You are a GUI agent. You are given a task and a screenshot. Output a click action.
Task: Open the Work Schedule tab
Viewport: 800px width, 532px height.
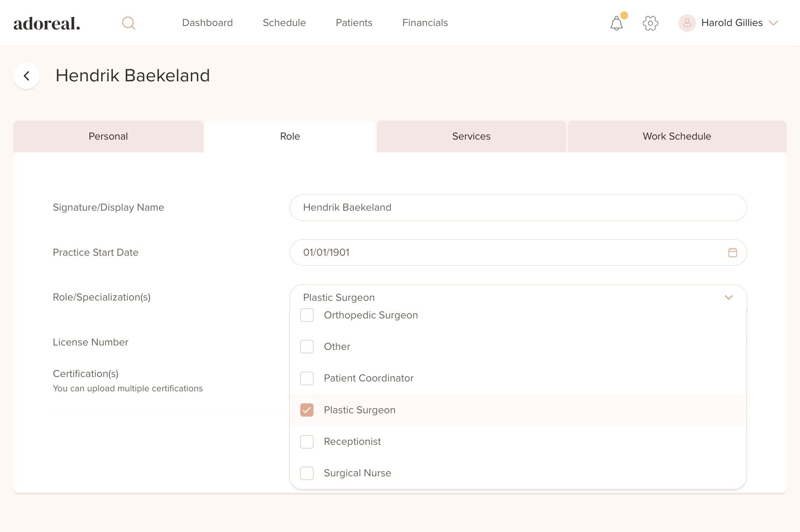[676, 136]
